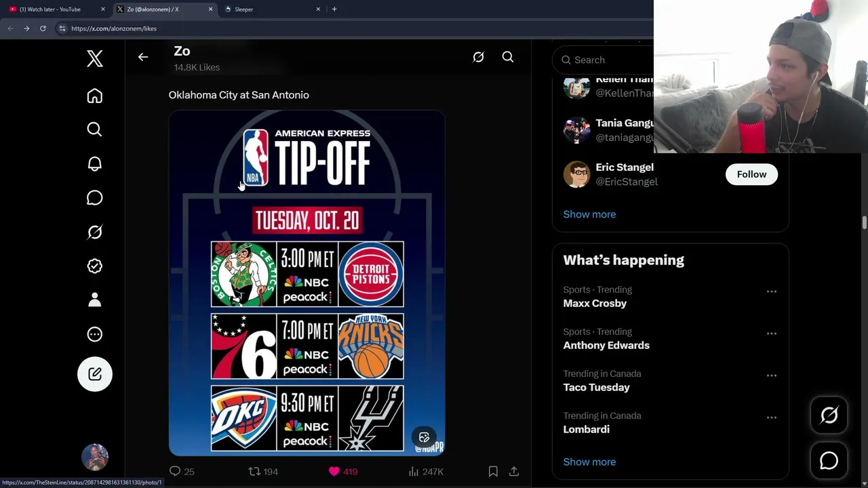
Task: Click the browser Back arrow
Action: 10,28
